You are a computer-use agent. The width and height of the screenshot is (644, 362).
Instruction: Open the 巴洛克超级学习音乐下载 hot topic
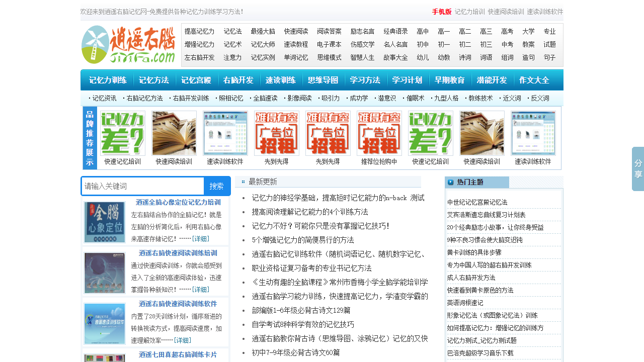pos(480,353)
